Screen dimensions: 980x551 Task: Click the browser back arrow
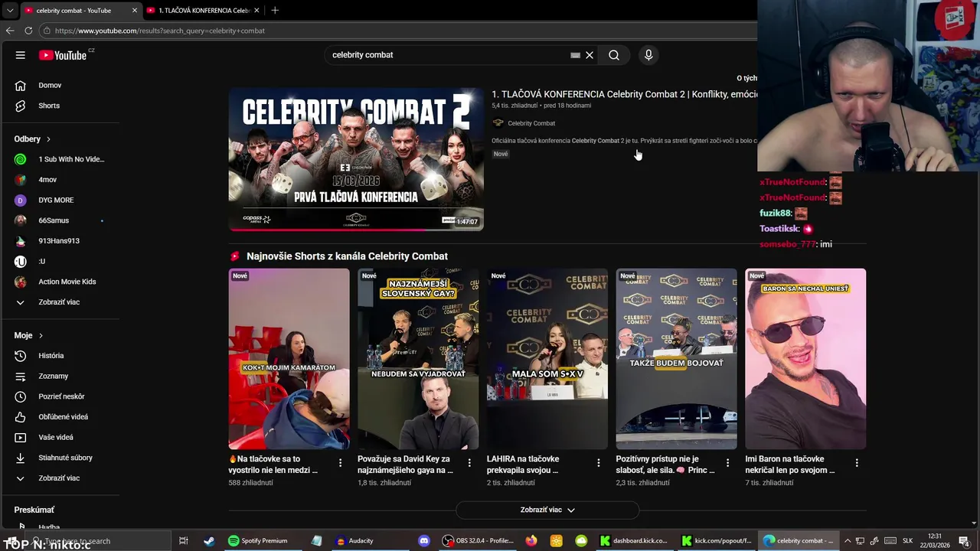click(x=10, y=31)
